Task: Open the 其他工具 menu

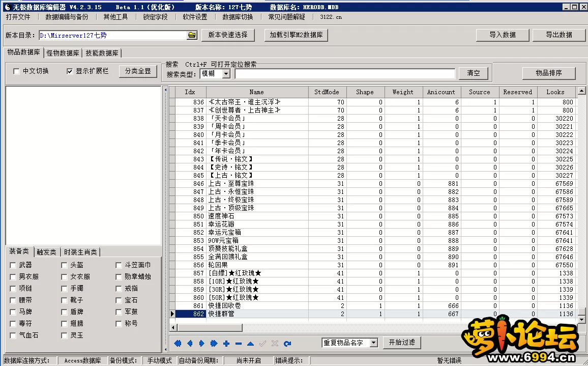Action: pos(115,17)
